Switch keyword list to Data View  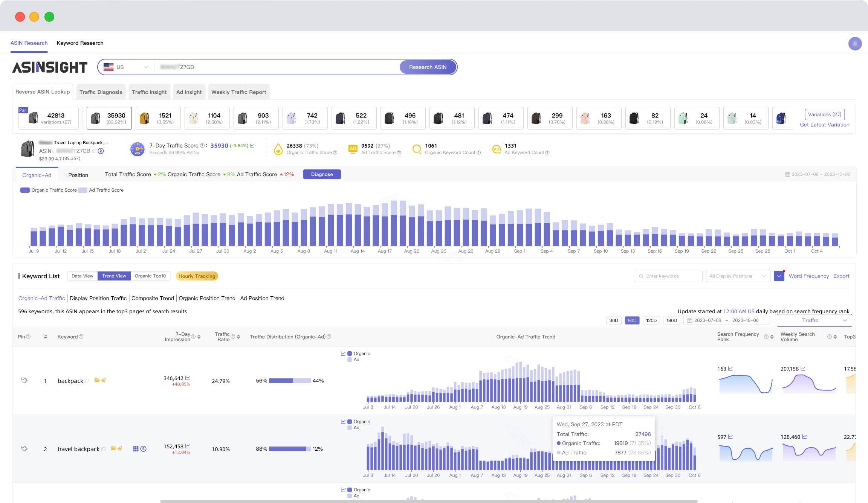click(x=82, y=276)
